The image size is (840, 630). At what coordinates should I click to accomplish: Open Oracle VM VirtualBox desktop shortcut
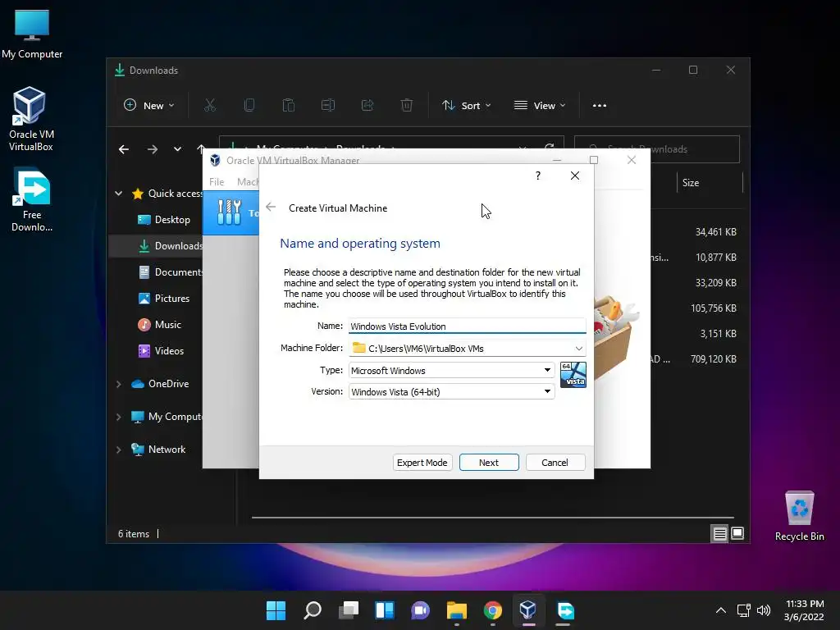point(30,119)
